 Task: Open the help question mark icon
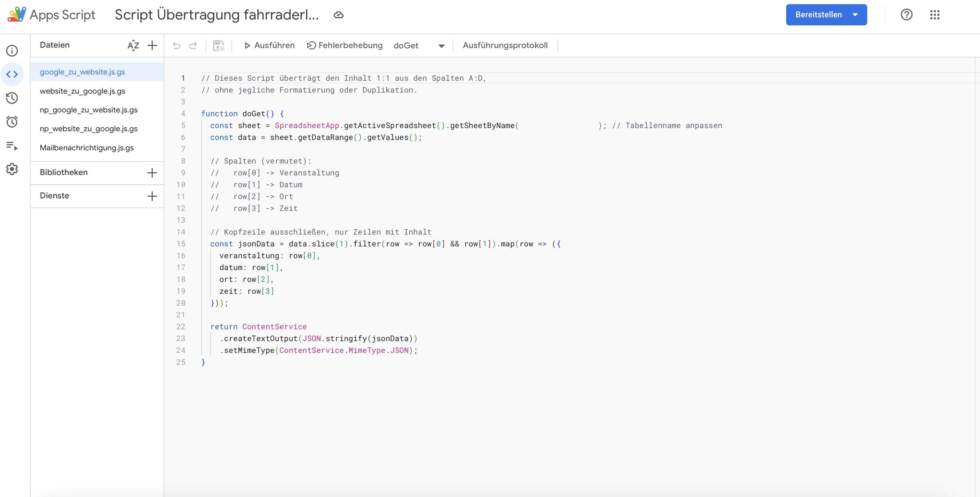tap(906, 15)
